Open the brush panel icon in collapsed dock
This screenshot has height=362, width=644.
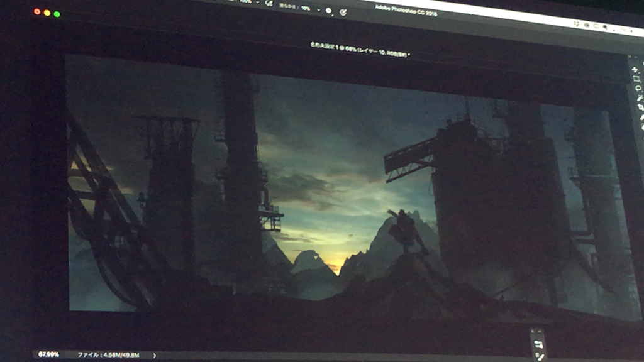click(540, 357)
